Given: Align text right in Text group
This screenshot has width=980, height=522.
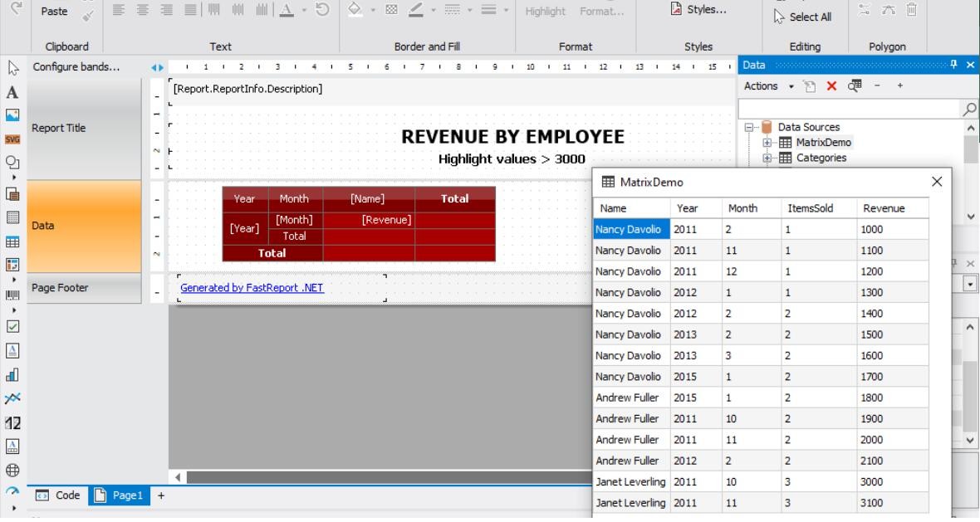Looking at the screenshot, I should (166, 9).
